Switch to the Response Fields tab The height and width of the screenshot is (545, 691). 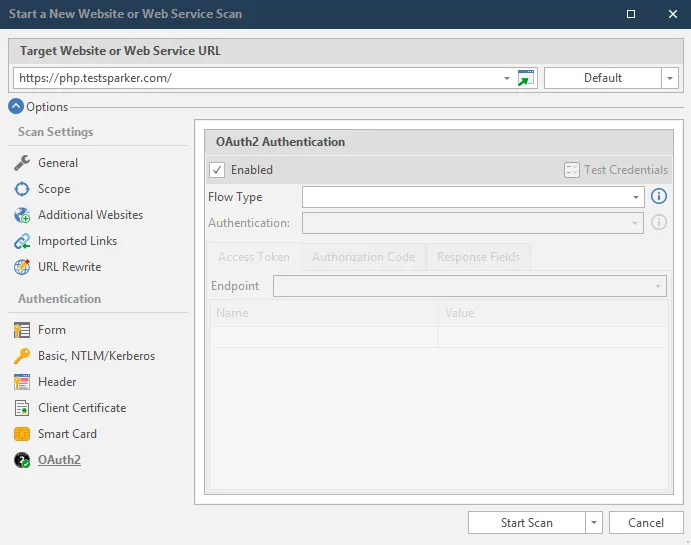pyautogui.click(x=478, y=257)
